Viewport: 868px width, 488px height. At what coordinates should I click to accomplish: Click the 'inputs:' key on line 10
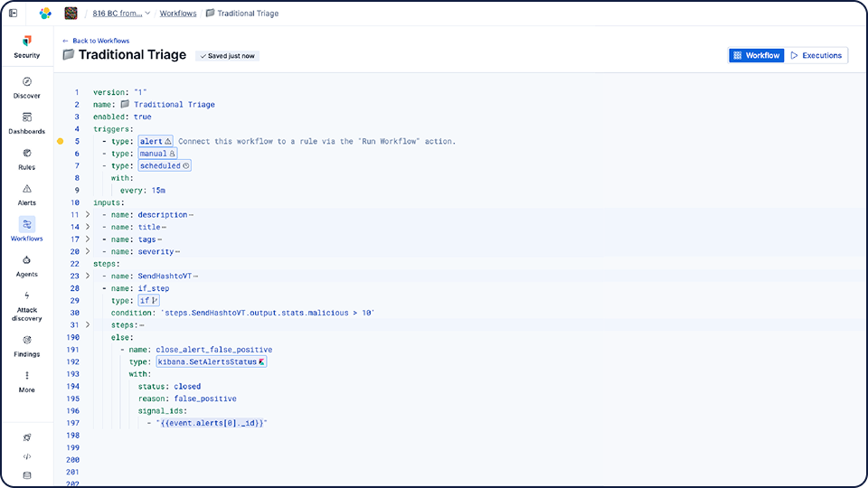108,202
